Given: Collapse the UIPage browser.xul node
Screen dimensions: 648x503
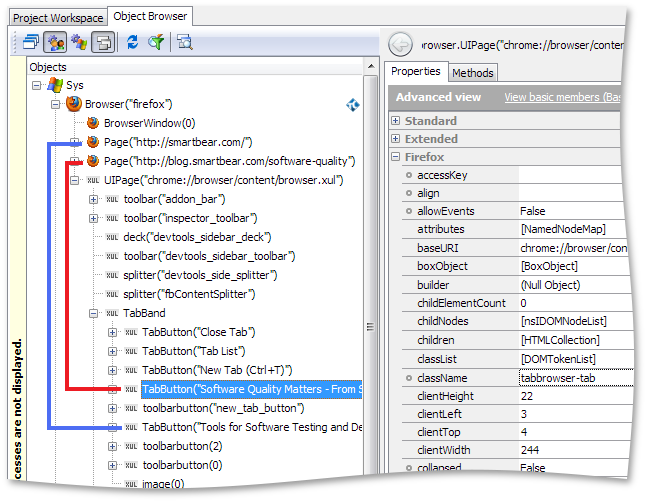Looking at the screenshot, I should tap(74, 181).
